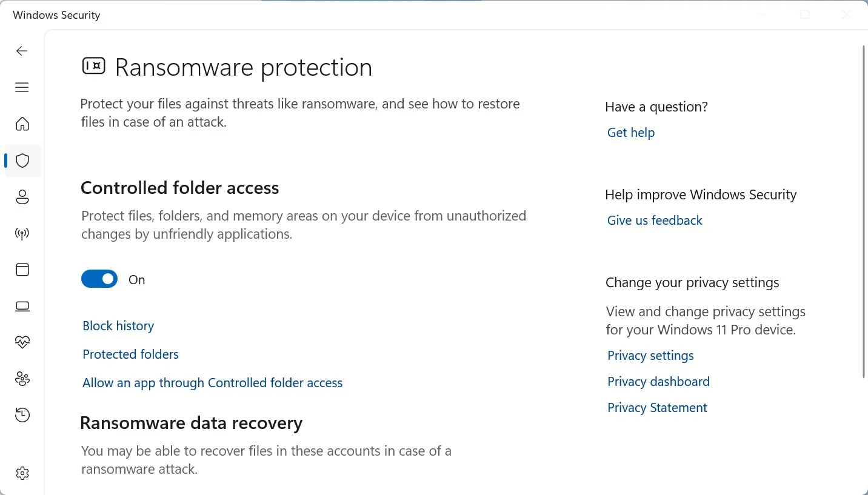
Task: Open Home in the security sidebar
Action: [x=22, y=124]
